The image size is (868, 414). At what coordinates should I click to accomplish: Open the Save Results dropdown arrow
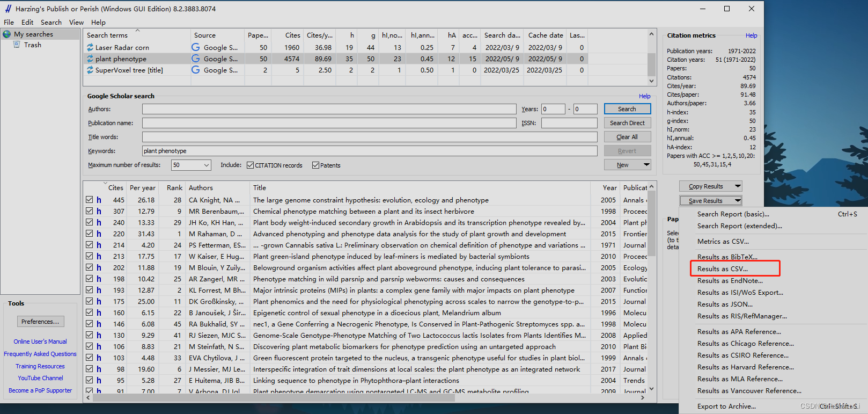[738, 200]
